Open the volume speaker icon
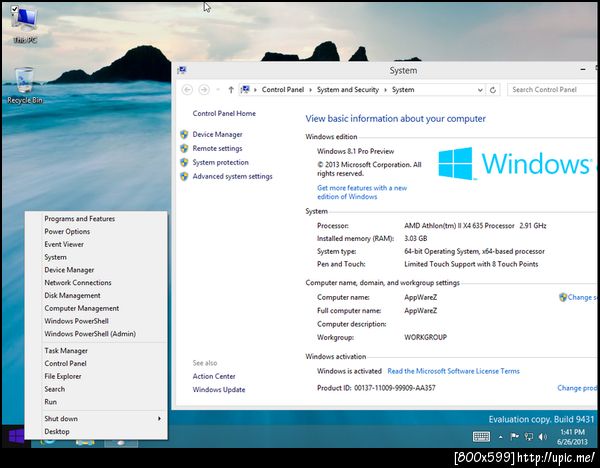This screenshot has height=468, width=600. (543, 437)
